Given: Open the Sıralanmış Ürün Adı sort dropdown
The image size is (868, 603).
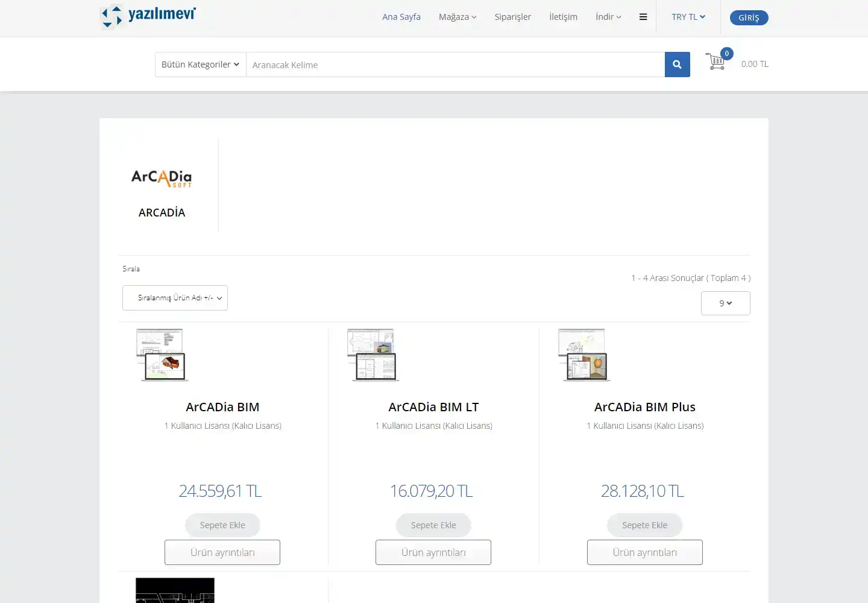Looking at the screenshot, I should (x=175, y=298).
